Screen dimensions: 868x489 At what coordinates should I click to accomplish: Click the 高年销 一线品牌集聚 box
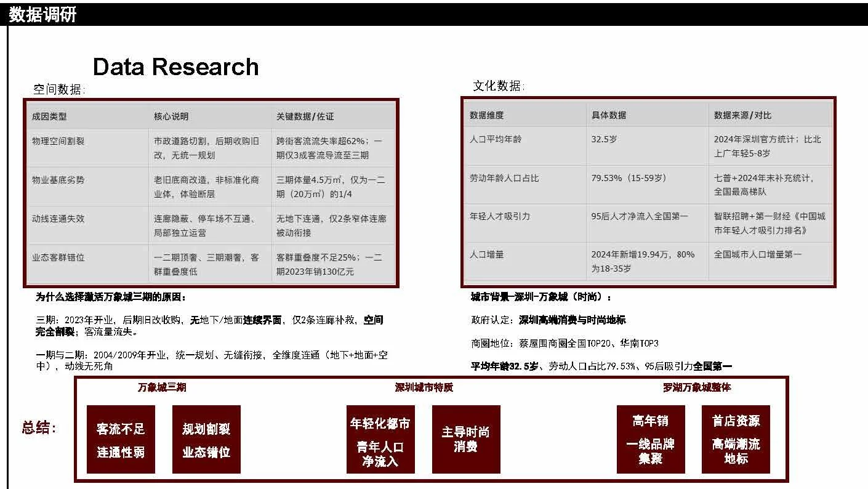point(651,439)
